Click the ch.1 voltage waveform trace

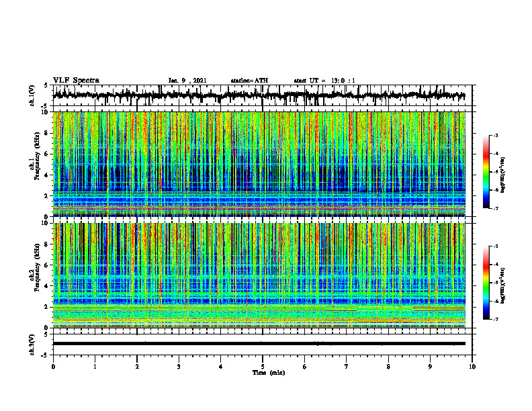(x=259, y=95)
